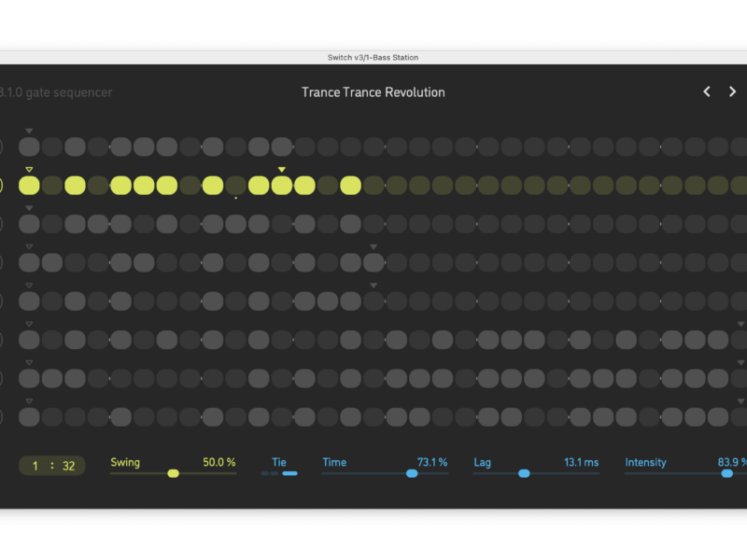
Task: Click the blue Lag slider handle
Action: [x=524, y=473]
